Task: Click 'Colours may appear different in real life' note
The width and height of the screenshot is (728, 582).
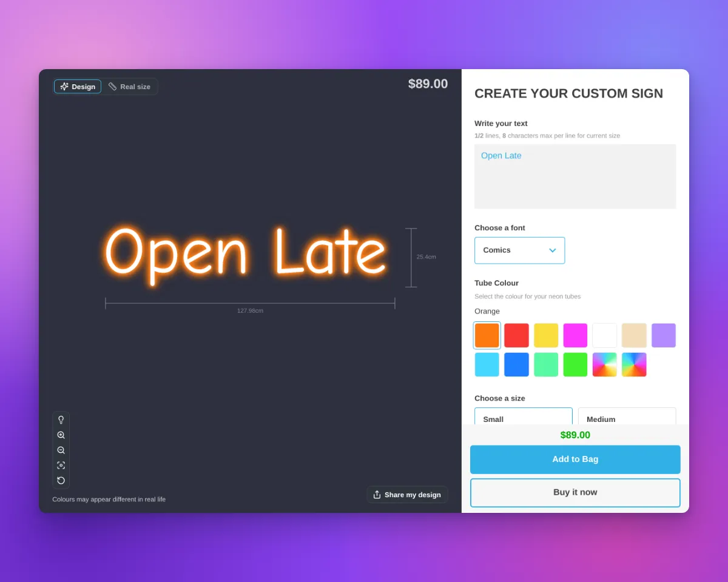Action: click(109, 500)
